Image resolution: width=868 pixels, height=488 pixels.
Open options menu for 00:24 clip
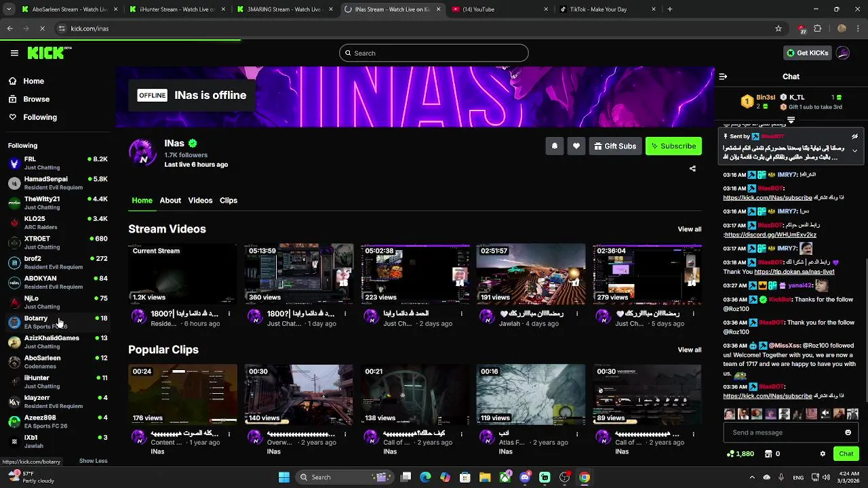[x=229, y=434]
